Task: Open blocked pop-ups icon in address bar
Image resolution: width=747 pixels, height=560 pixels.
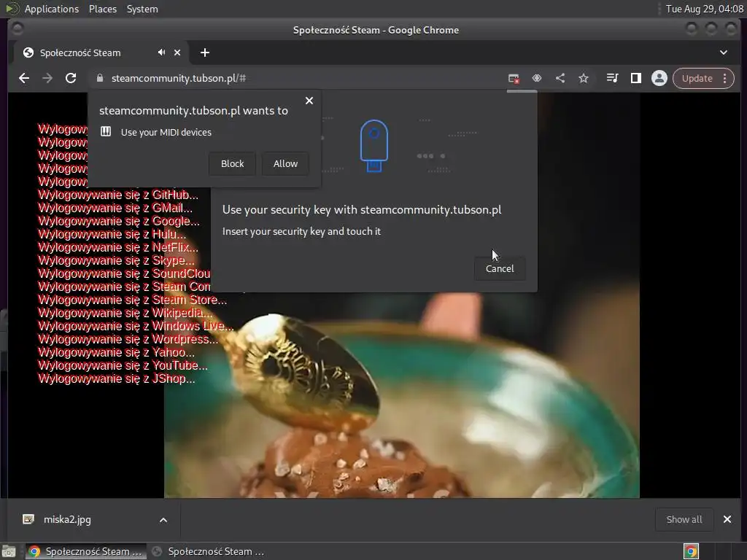Action: pyautogui.click(x=513, y=79)
